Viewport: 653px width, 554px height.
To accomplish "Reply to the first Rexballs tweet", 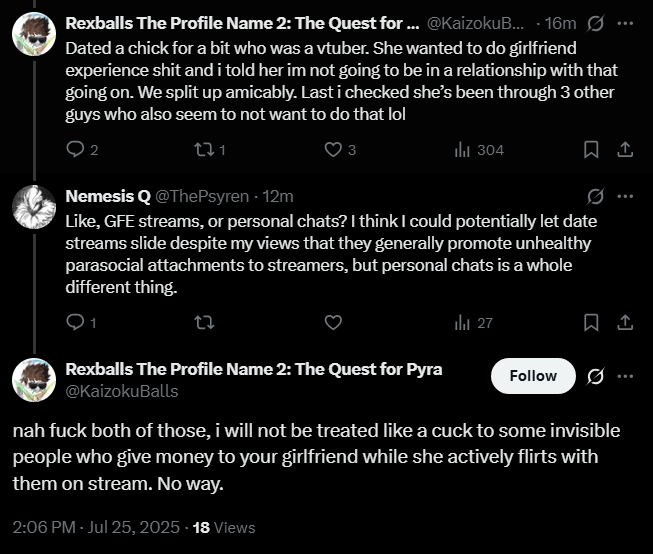I will tap(76, 149).
